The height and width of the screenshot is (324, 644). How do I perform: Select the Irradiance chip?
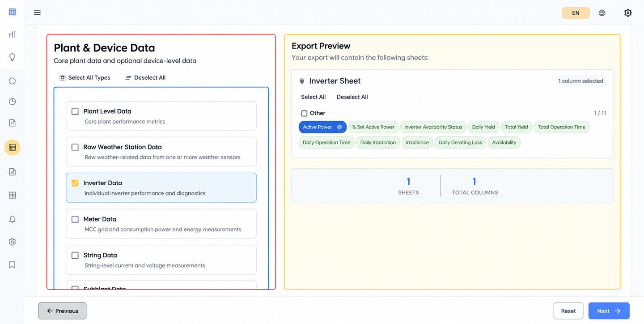[417, 142]
